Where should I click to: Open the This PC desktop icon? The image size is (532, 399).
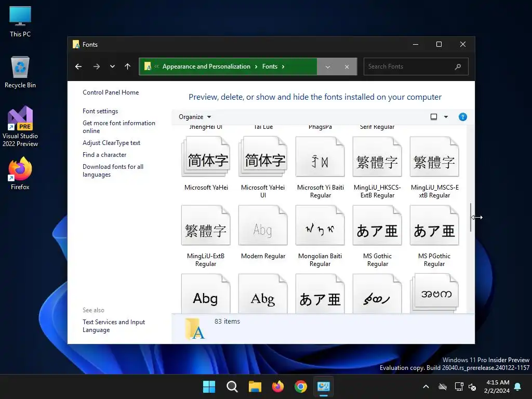(x=20, y=22)
